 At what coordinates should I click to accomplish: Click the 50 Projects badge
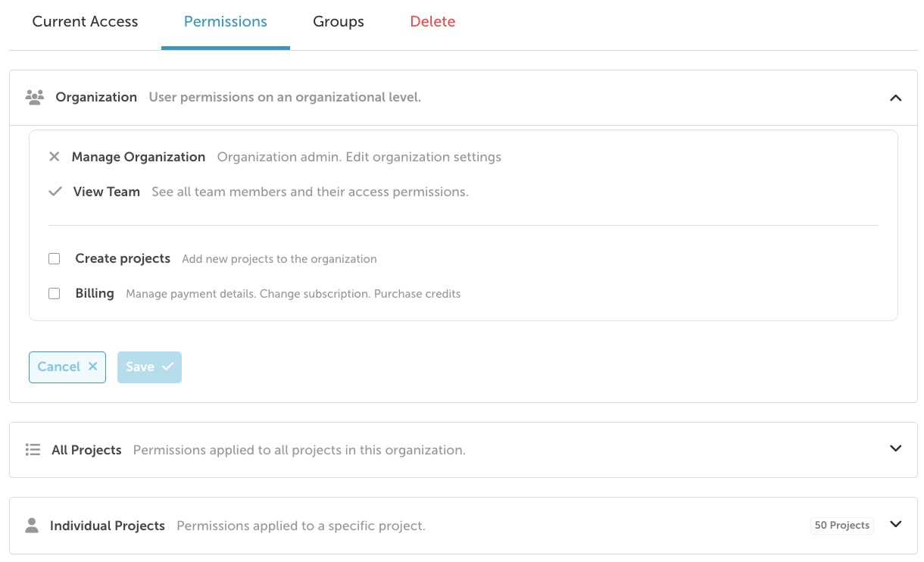coord(841,526)
